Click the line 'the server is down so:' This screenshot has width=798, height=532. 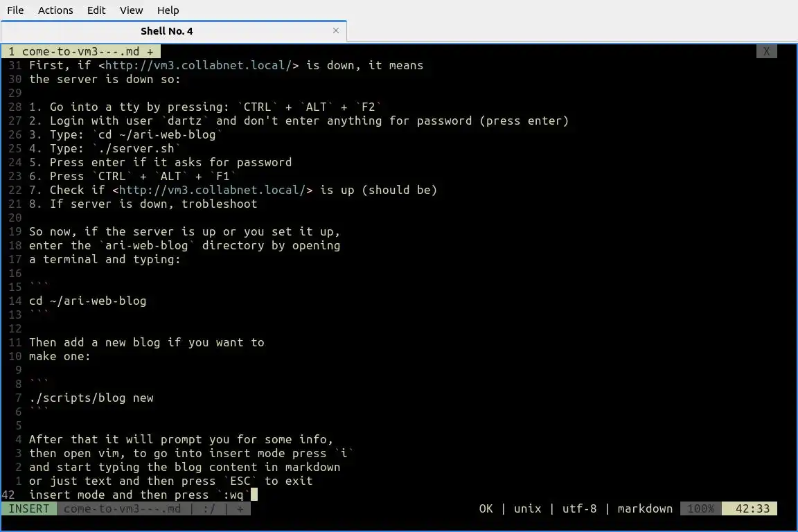click(x=105, y=79)
